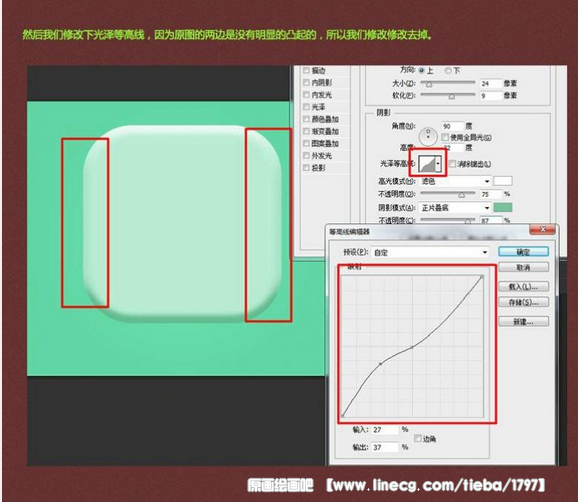Viewport: 578px width, 502px height.
Task: Close the 等高线编辑器 dialog
Action: 542,230
